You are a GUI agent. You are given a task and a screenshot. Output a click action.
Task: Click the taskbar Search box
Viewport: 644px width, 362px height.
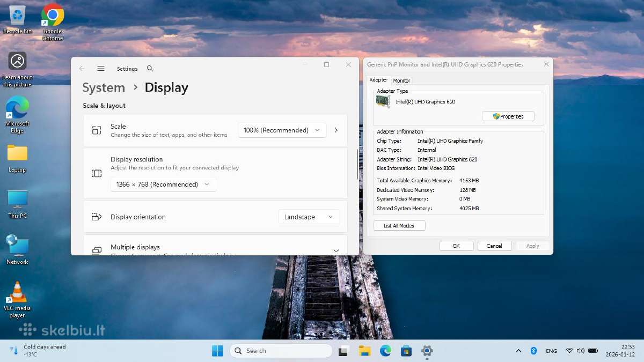coord(281,351)
